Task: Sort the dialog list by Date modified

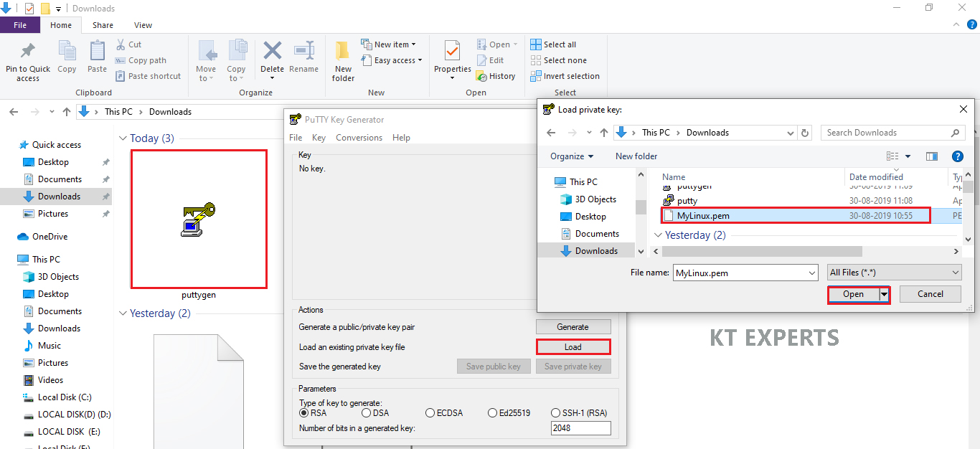Action: click(x=876, y=177)
